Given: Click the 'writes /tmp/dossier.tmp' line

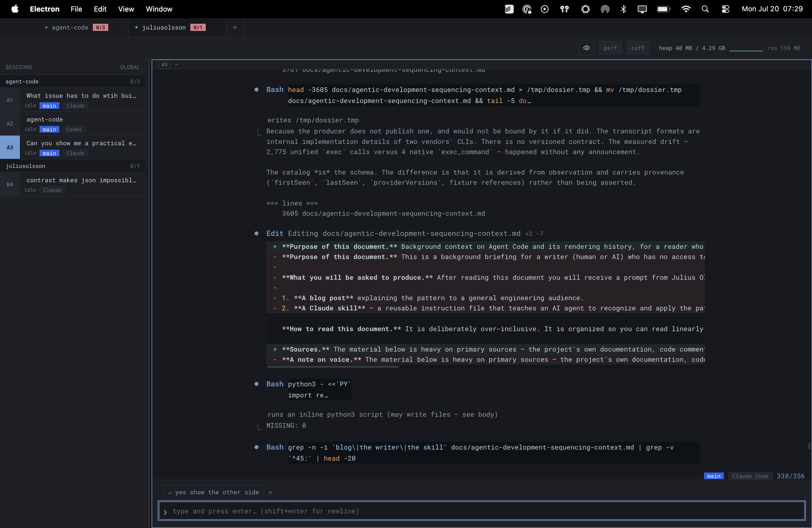Looking at the screenshot, I should (x=313, y=120).
